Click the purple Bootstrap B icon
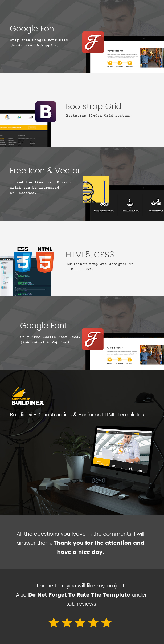The height and width of the screenshot is (644, 164). click(46, 112)
